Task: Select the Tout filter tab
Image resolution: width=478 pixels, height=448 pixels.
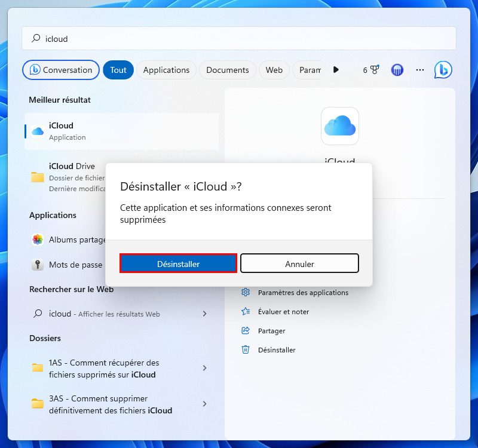Action: tap(118, 70)
